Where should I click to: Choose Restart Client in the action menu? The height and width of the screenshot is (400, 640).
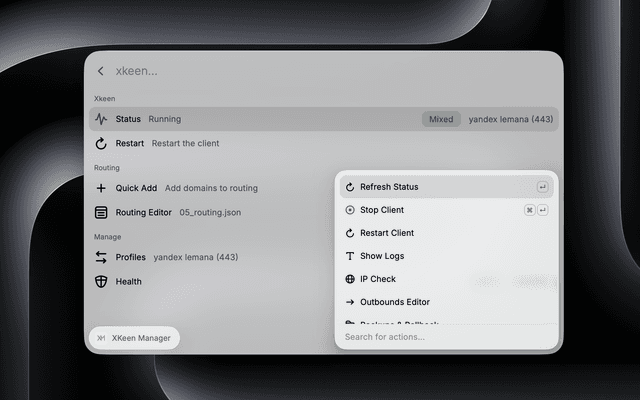click(x=447, y=233)
